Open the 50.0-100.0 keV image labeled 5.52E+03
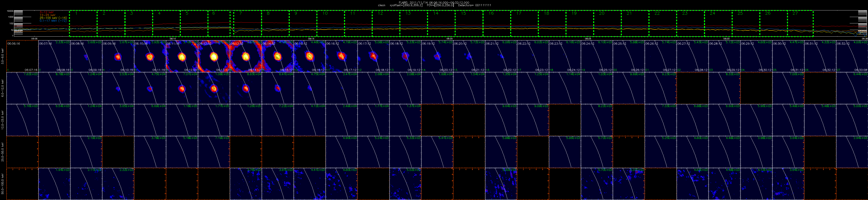Viewport: 868px width, 200px height. [x=405, y=183]
